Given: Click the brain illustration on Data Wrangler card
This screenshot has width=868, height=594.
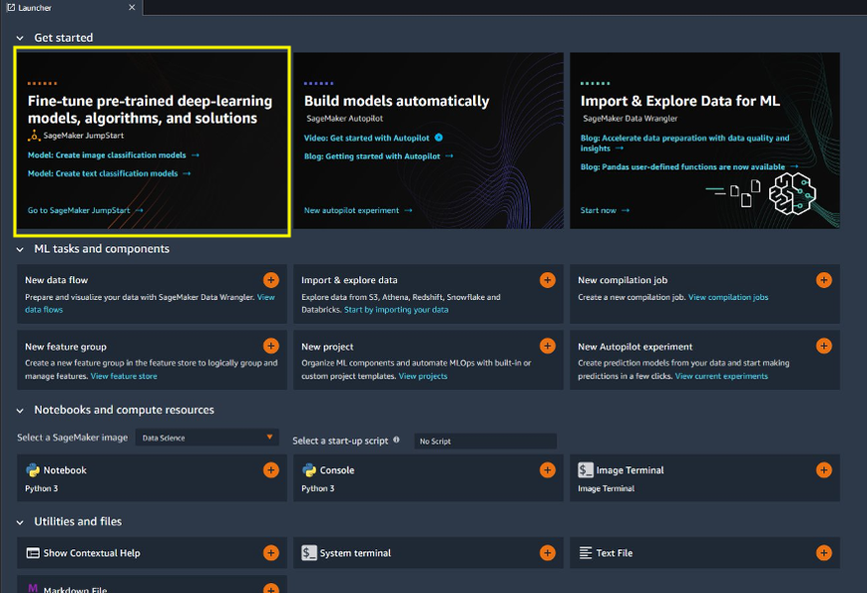Looking at the screenshot, I should 793,193.
